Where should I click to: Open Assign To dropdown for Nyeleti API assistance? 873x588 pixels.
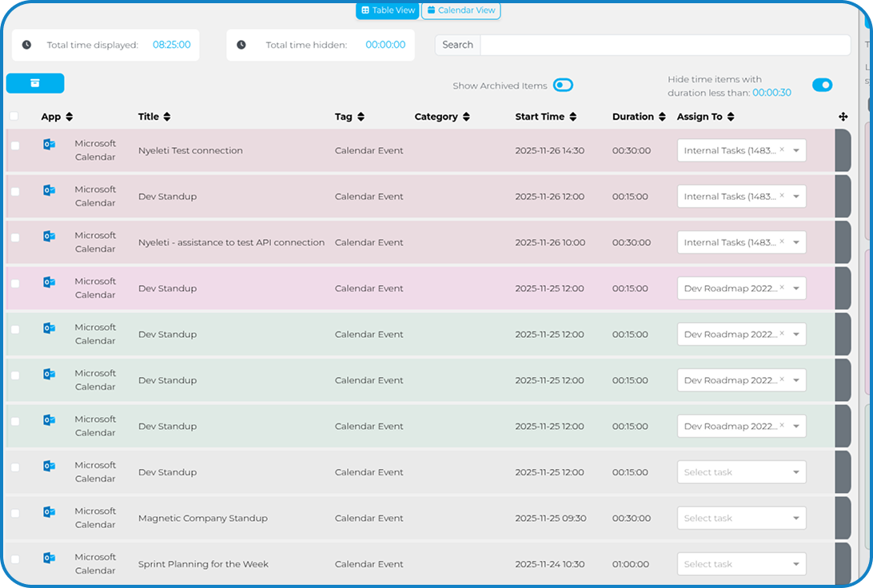pyautogui.click(x=796, y=243)
